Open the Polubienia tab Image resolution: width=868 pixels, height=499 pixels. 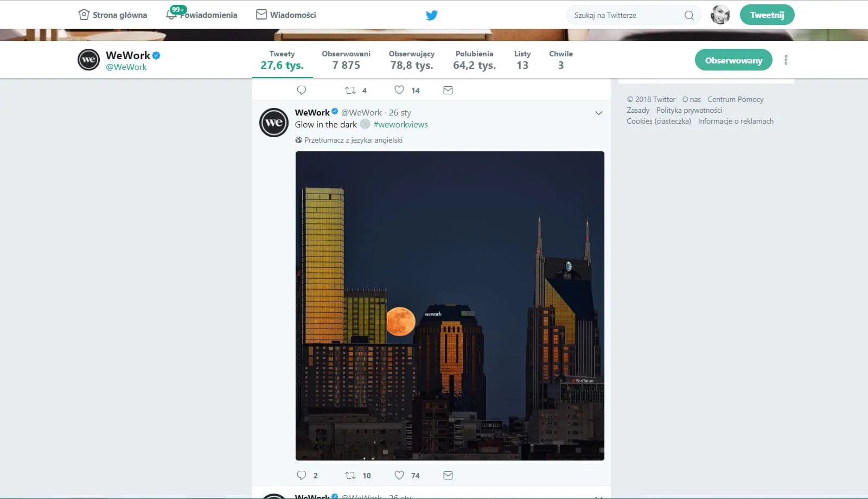pos(475,60)
